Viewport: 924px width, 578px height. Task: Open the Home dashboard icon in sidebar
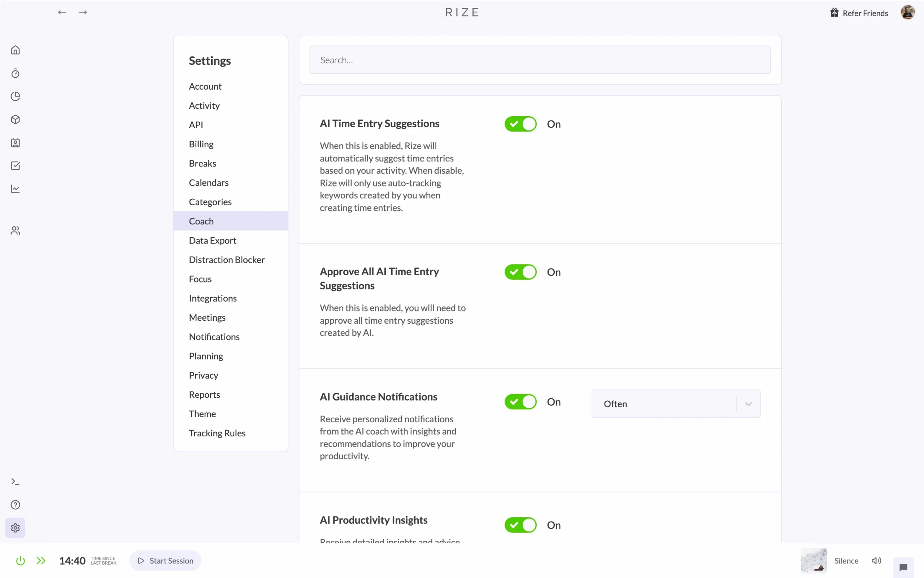pos(15,50)
